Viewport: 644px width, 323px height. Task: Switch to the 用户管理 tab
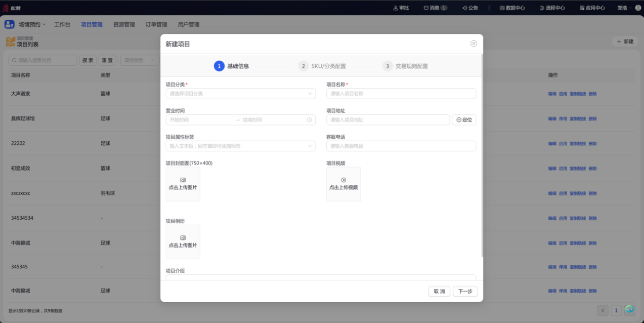tap(189, 24)
